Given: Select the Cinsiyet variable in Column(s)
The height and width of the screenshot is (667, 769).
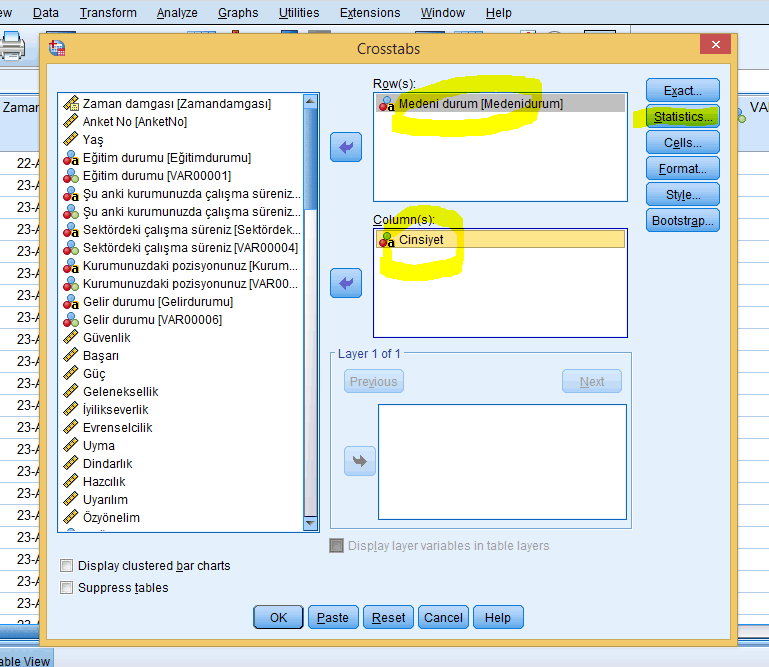Looking at the screenshot, I should point(420,240).
